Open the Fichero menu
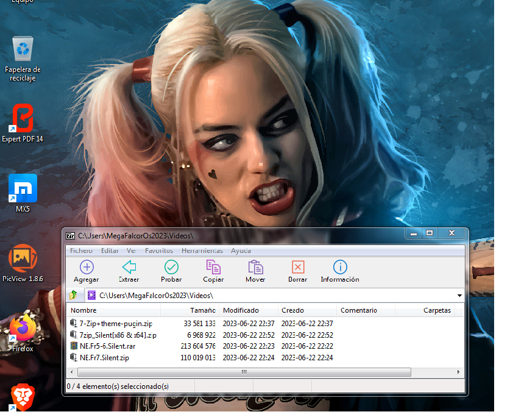 click(x=81, y=251)
